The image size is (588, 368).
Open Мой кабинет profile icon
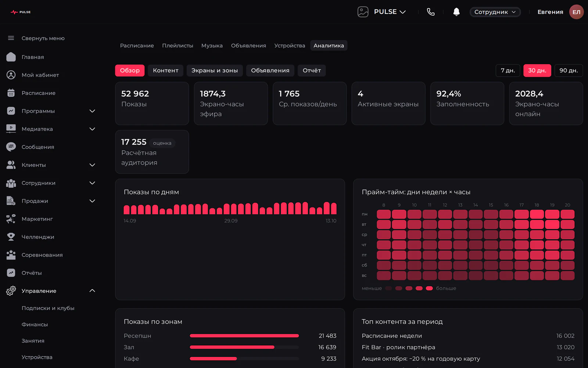point(11,75)
